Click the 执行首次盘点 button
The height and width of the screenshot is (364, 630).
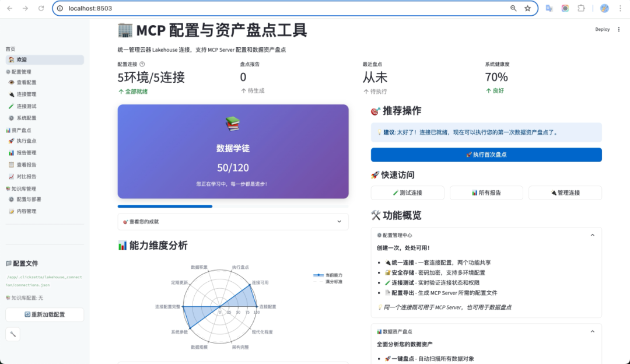tap(486, 154)
